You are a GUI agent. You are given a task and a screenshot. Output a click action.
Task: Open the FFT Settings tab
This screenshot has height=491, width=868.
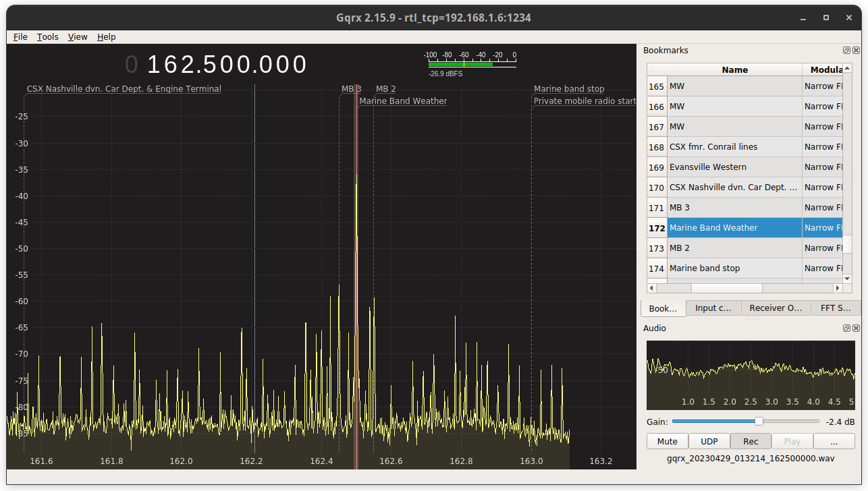tap(836, 308)
